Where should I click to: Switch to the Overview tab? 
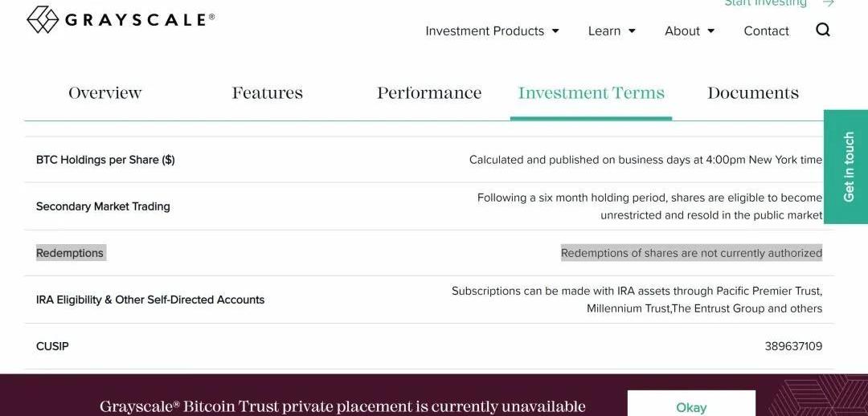click(x=105, y=93)
